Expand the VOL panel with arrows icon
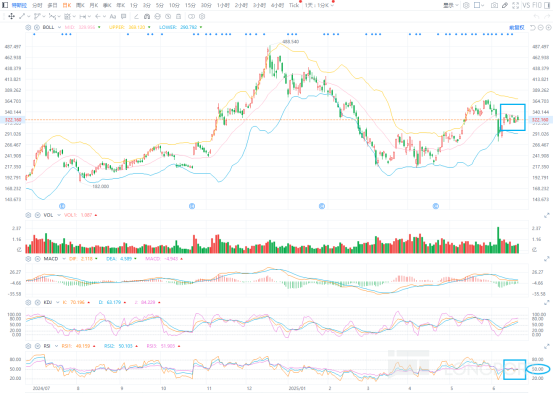 pyautogui.click(x=547, y=215)
